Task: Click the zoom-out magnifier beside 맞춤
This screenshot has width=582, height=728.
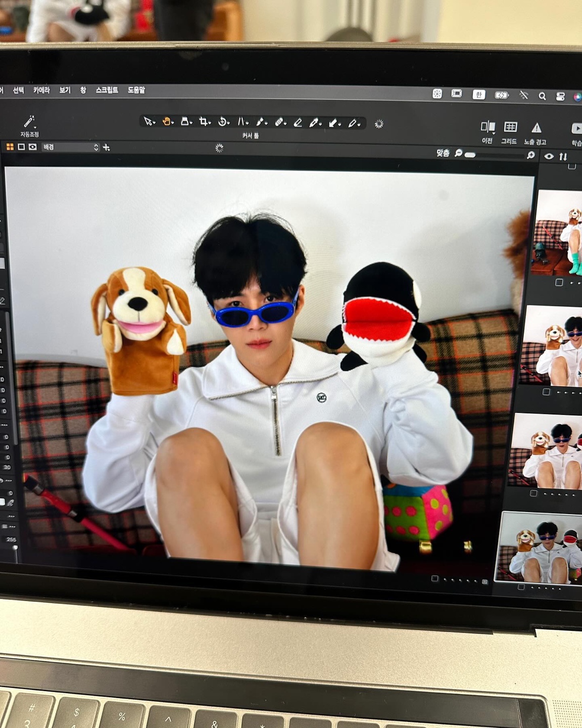Action: click(x=458, y=153)
